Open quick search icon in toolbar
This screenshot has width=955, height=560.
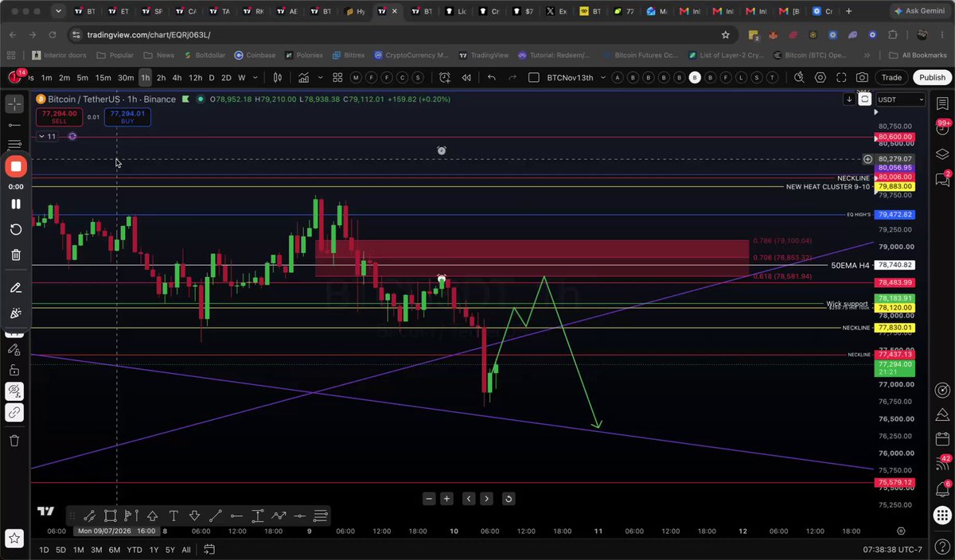(x=800, y=77)
